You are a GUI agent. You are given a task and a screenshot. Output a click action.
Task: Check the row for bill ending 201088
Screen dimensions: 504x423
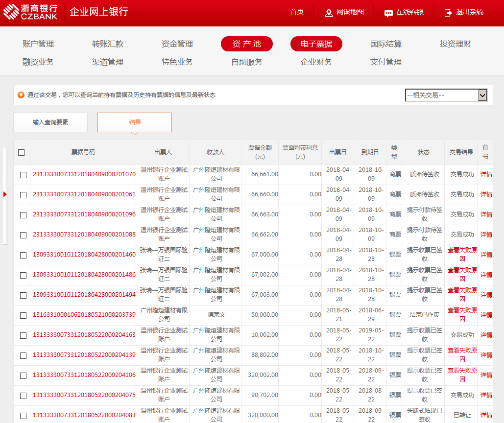[x=23, y=235]
